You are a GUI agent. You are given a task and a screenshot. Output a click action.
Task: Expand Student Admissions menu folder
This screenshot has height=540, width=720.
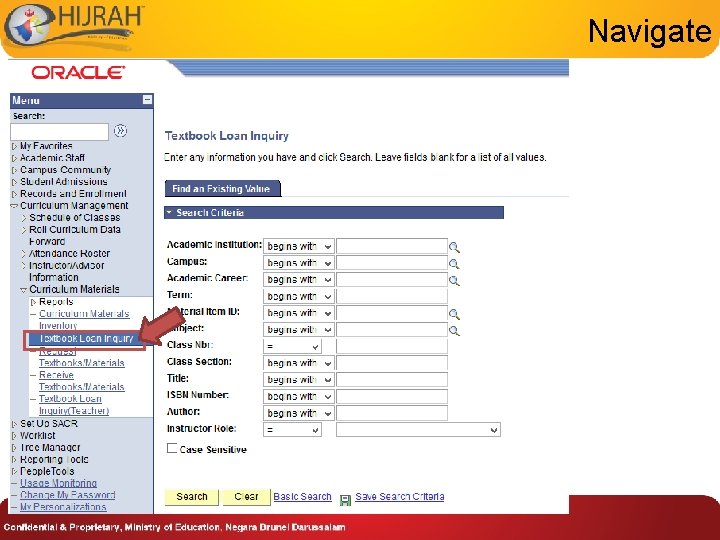pos(14,182)
